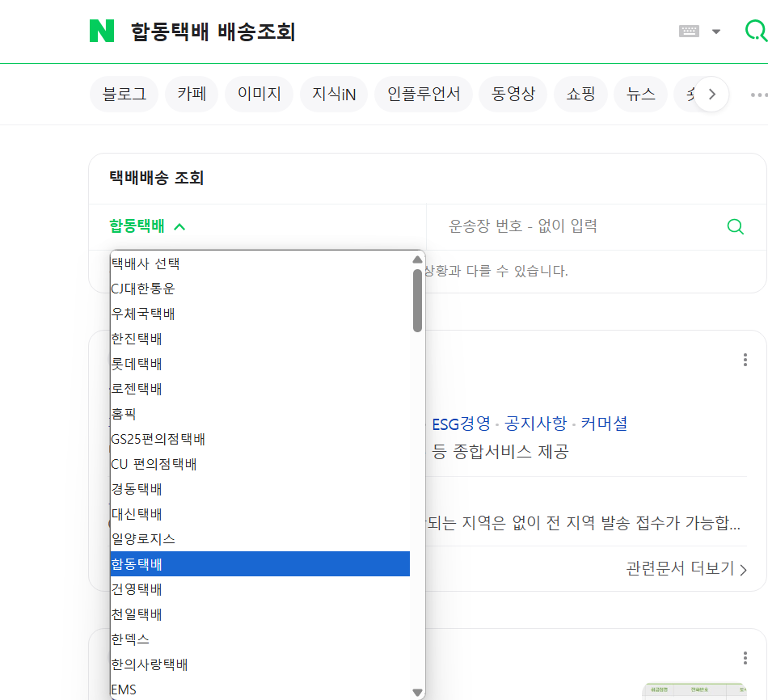Select CJ대한통운 from courier list
Screen dimensions: 768x700
260,289
